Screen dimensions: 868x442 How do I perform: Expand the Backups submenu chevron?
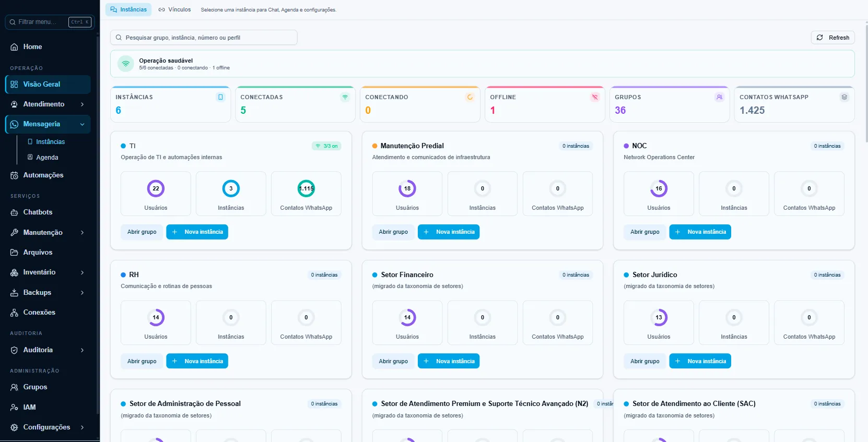(83, 293)
